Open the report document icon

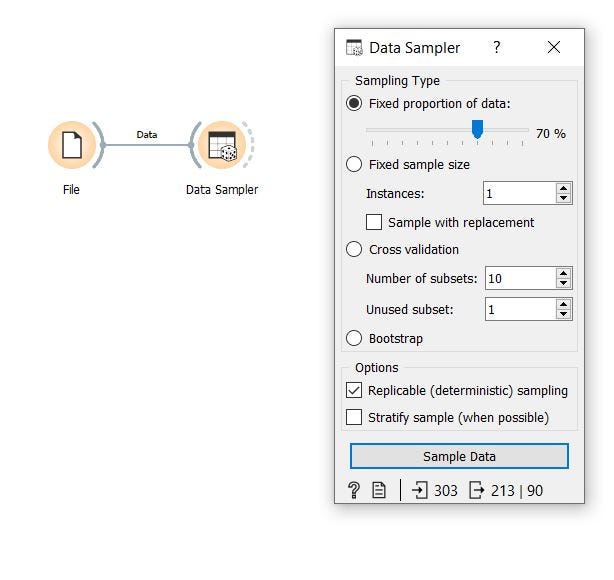379,490
